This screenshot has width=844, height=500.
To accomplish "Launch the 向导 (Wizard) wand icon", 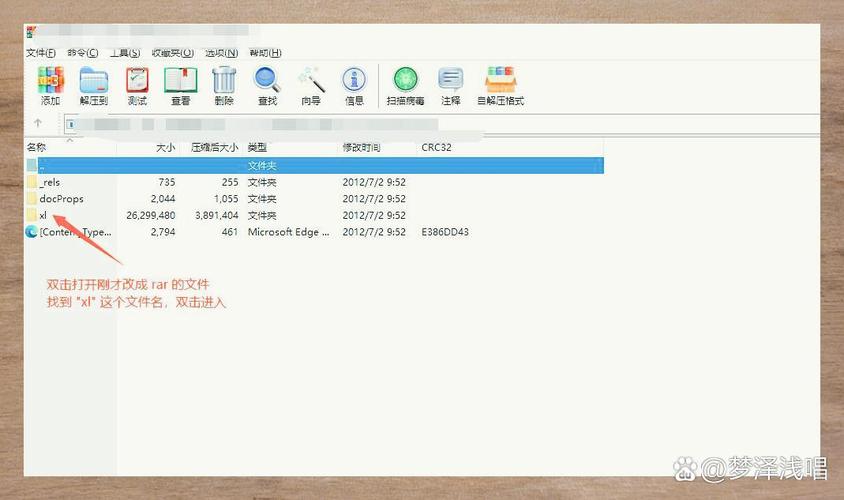I will click(x=311, y=80).
